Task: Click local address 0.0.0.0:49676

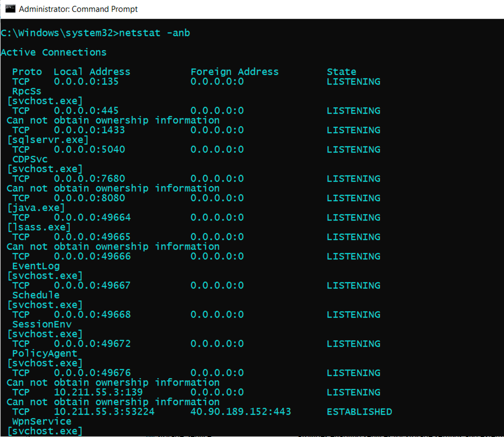Action: click(92, 373)
